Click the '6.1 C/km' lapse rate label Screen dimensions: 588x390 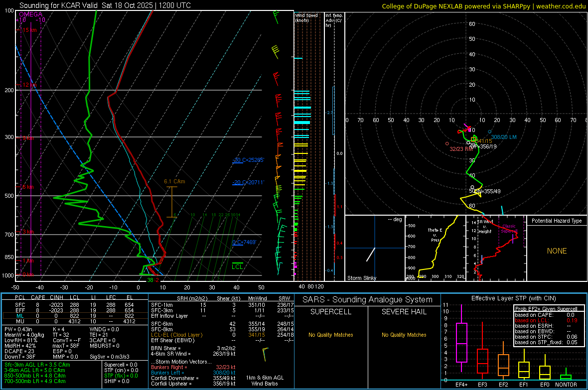174,181
